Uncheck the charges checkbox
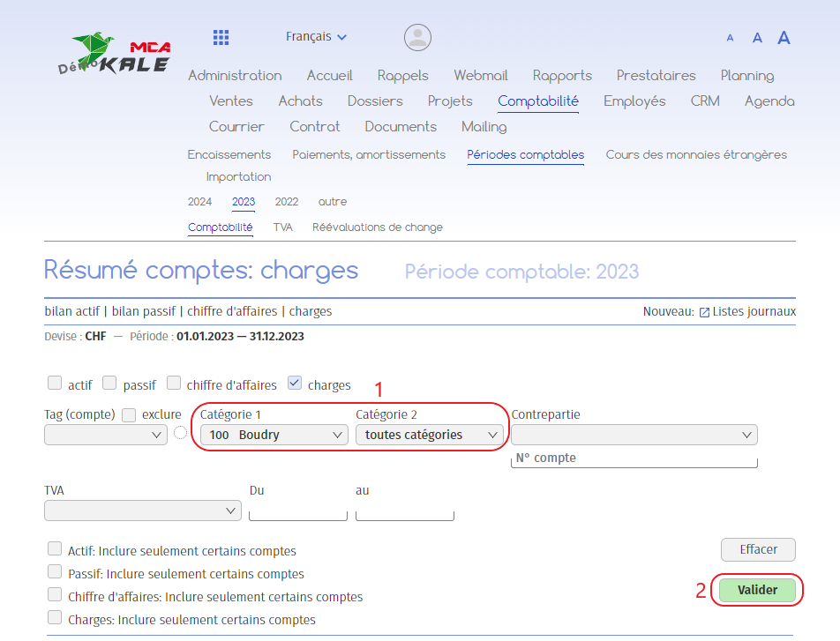 point(295,384)
